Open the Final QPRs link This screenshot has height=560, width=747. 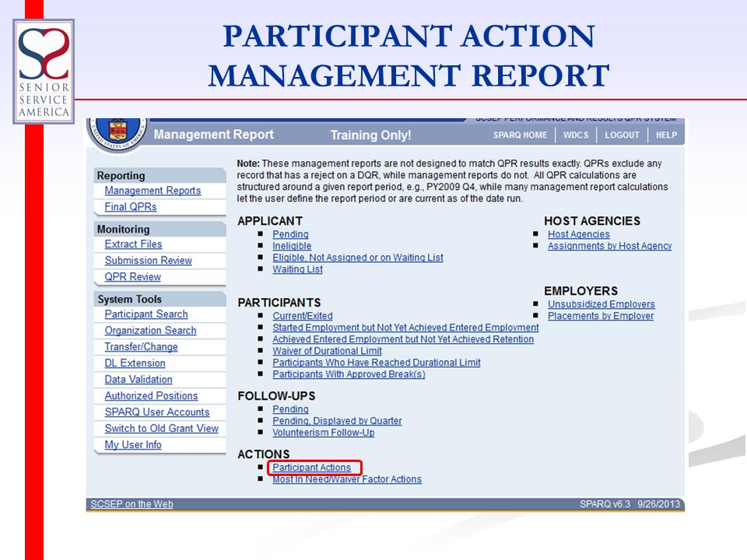131,207
